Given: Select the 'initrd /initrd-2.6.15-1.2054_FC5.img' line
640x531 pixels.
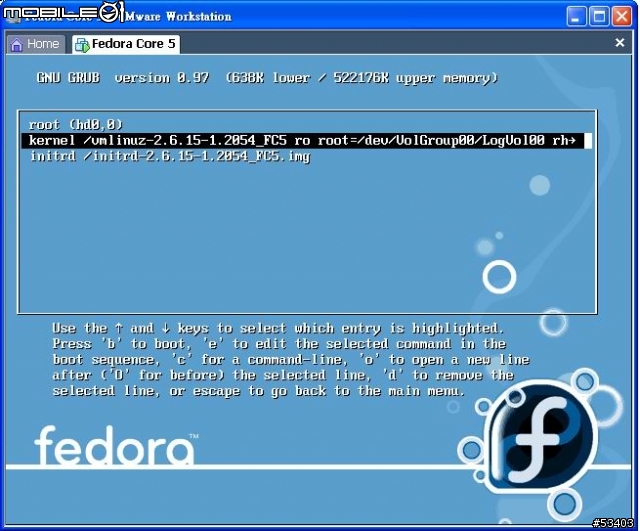Looking at the screenshot, I should point(170,156).
